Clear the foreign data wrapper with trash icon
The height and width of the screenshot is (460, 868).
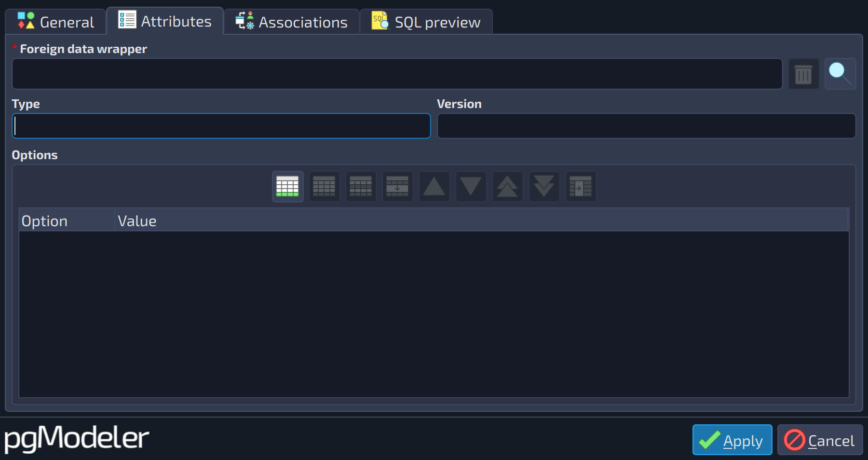point(803,74)
